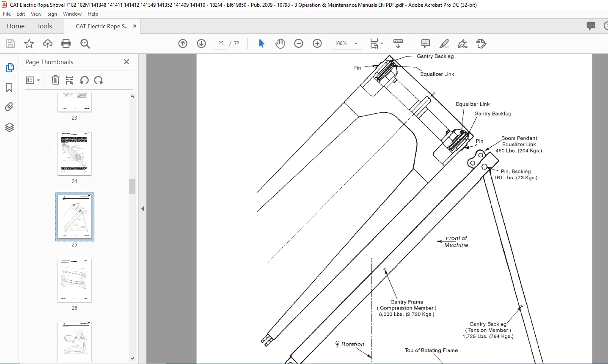Click 'Front of Machine' label in drawing
Screen dimensions: 608x364
[x=456, y=241]
